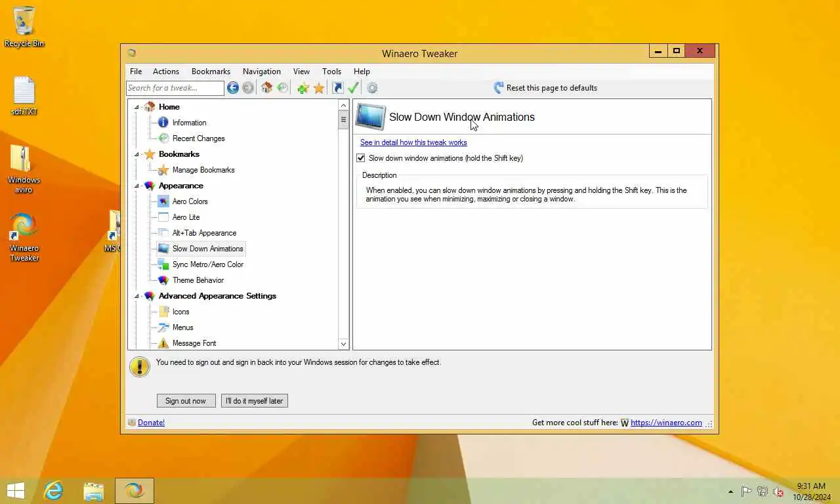Open the Tools menu

pos(331,72)
